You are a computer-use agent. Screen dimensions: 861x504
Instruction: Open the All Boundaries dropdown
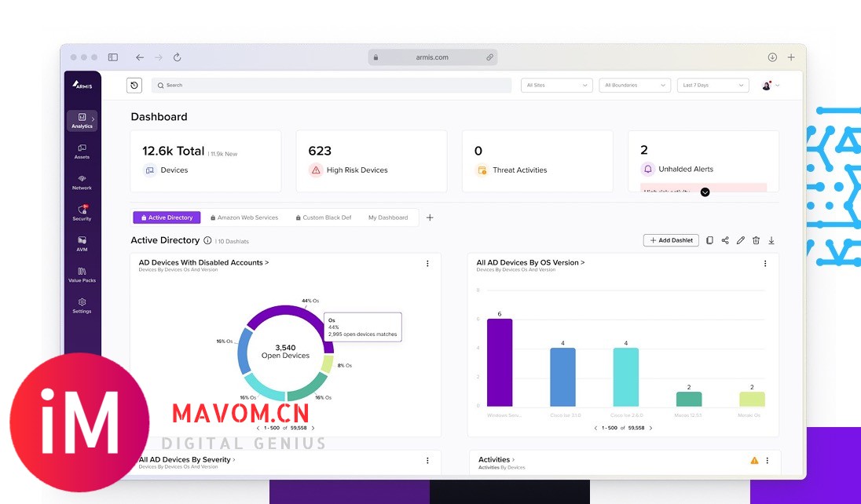point(634,86)
